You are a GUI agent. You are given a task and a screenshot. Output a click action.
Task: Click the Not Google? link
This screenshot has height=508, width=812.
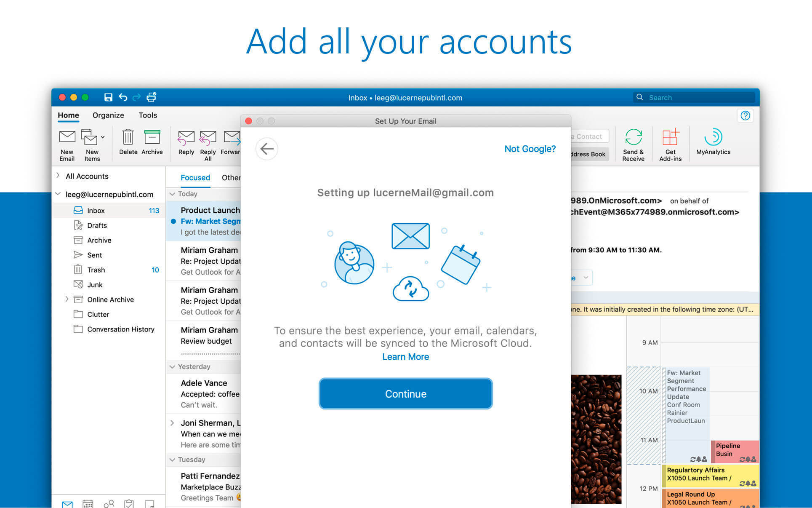pyautogui.click(x=530, y=149)
